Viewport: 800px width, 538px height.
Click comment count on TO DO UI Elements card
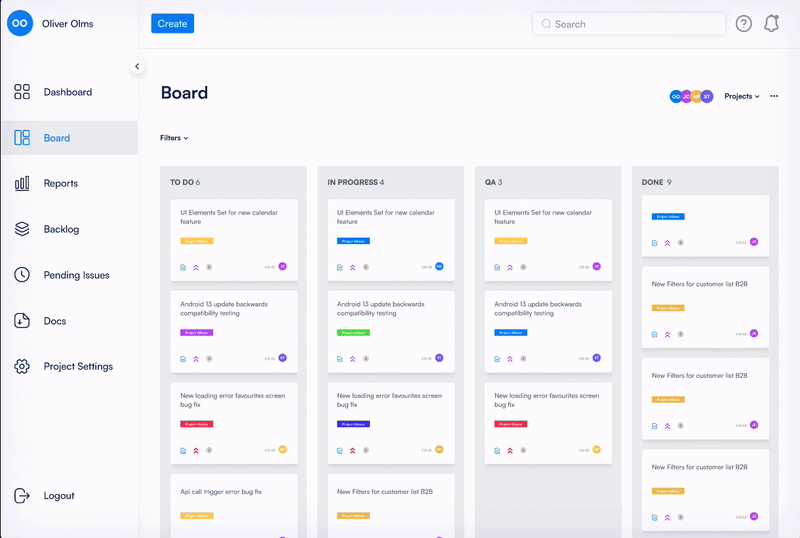209,267
